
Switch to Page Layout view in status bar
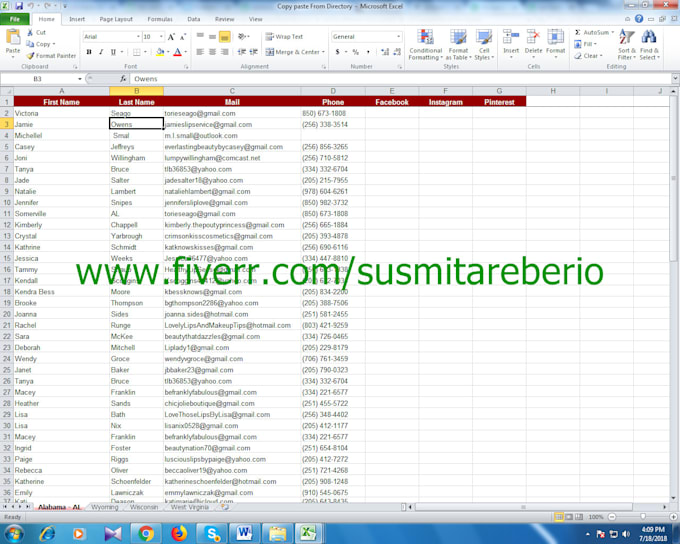coord(569,517)
